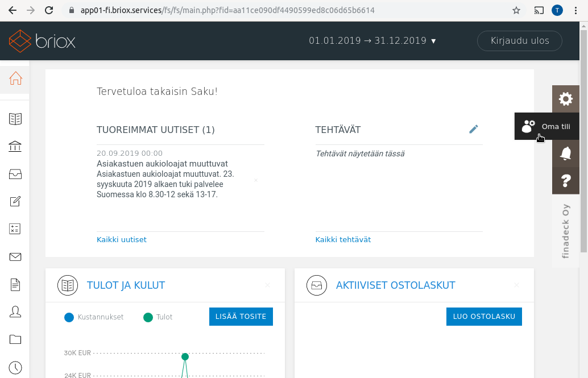This screenshot has height=378, width=588.
Task: Open the bank section icon
Action: tap(15, 146)
